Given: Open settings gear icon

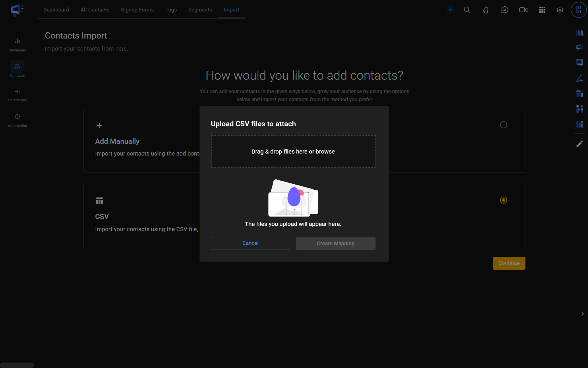Looking at the screenshot, I should [x=560, y=10].
